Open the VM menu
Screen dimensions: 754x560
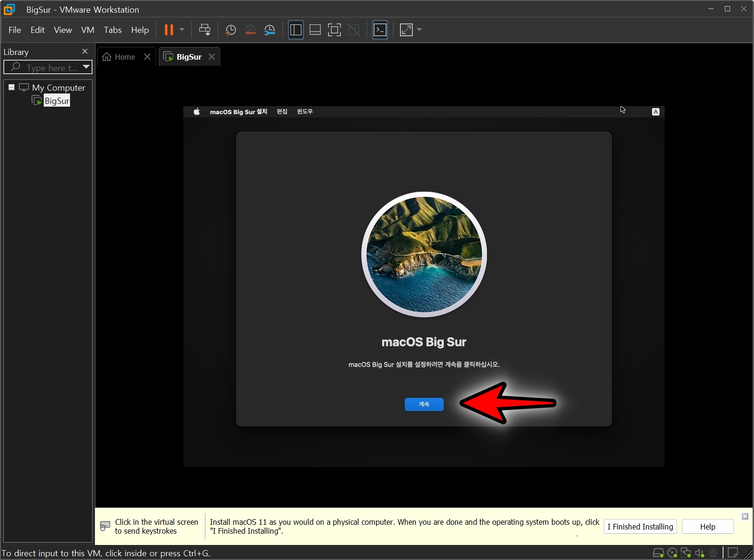click(87, 30)
